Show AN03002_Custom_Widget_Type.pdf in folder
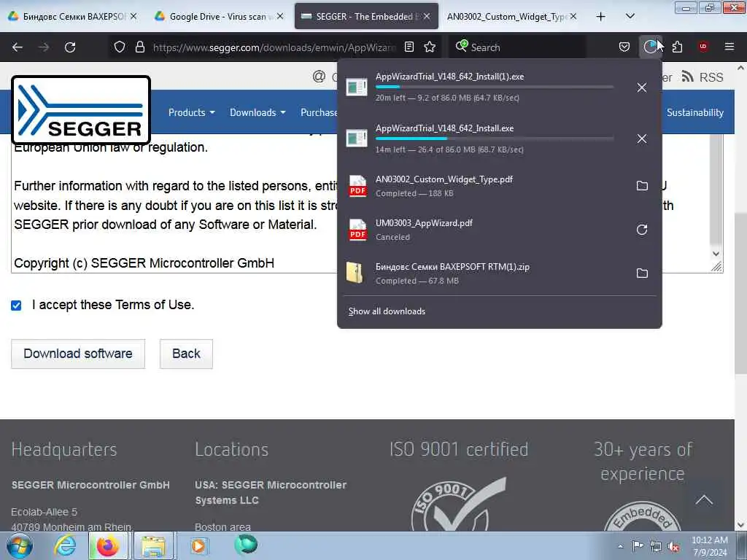This screenshot has width=747, height=560. pyautogui.click(x=642, y=186)
